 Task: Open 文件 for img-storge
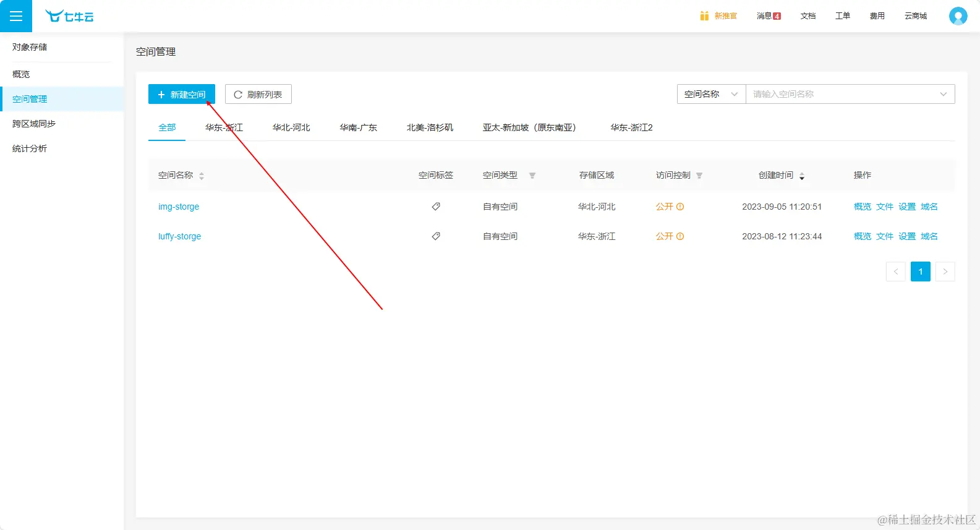[x=885, y=207]
